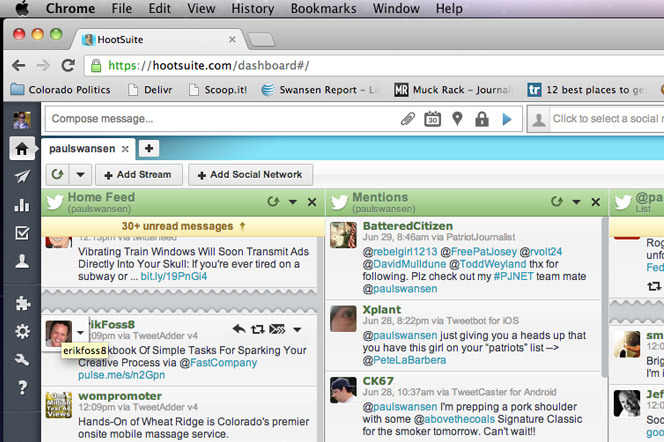Viewport: 664px width, 442px height.
Task: Click the Add Social Network button
Action: (x=251, y=174)
